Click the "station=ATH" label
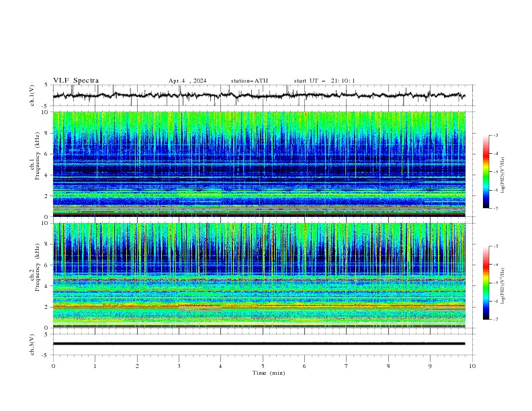 [x=249, y=81]
